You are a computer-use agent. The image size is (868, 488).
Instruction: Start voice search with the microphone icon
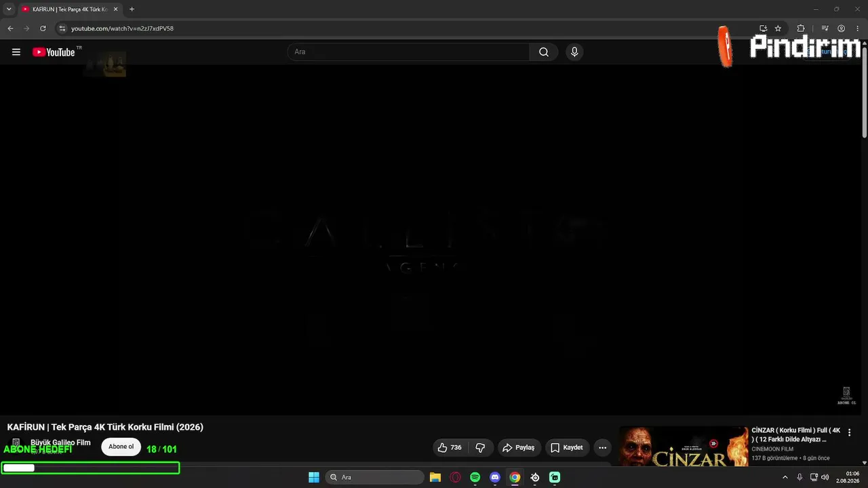click(x=574, y=52)
